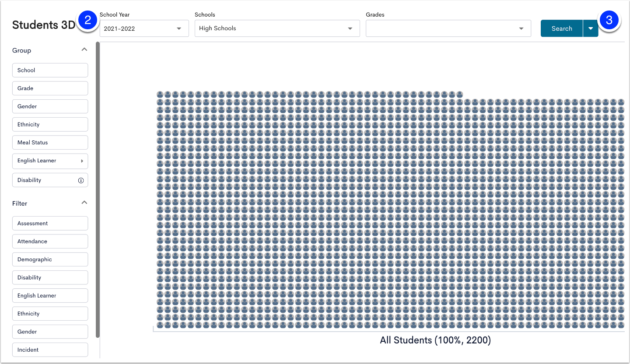Open the English Learner filter
This screenshot has width=630, height=364.
click(50, 296)
